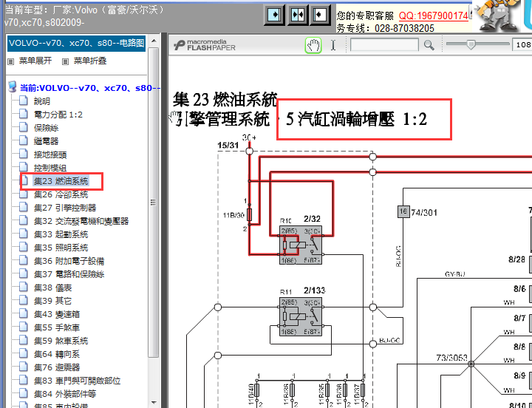
Task: Click the page icon next to 集55 手煞車
Action: pos(24,327)
